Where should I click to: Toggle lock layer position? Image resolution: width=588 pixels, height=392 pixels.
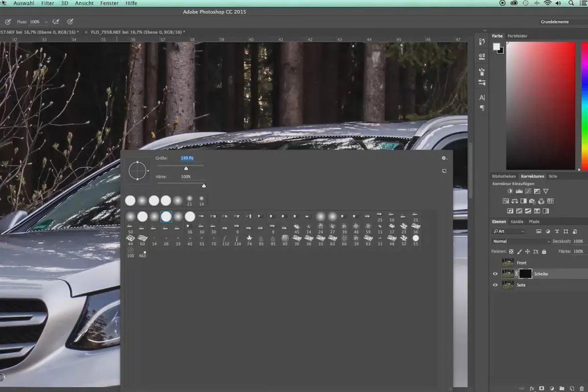(527, 251)
